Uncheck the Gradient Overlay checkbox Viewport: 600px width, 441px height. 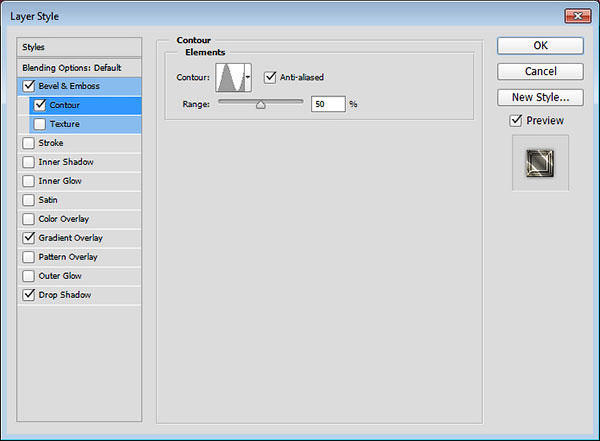click(x=29, y=238)
